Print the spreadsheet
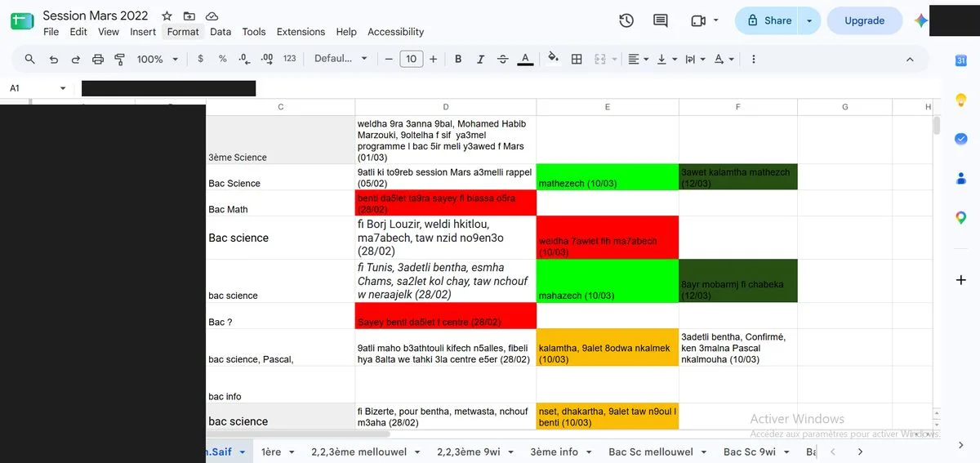The height and width of the screenshot is (463, 980). coord(98,59)
